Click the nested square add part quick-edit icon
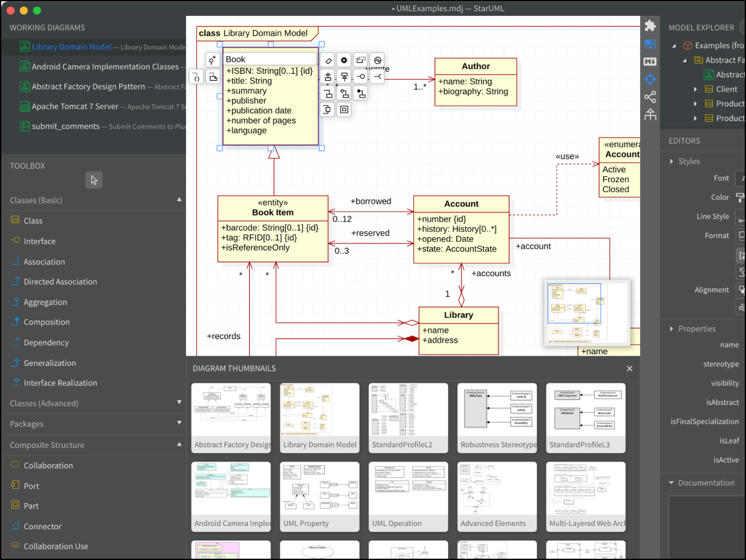This screenshot has width=746, height=560. (344, 110)
